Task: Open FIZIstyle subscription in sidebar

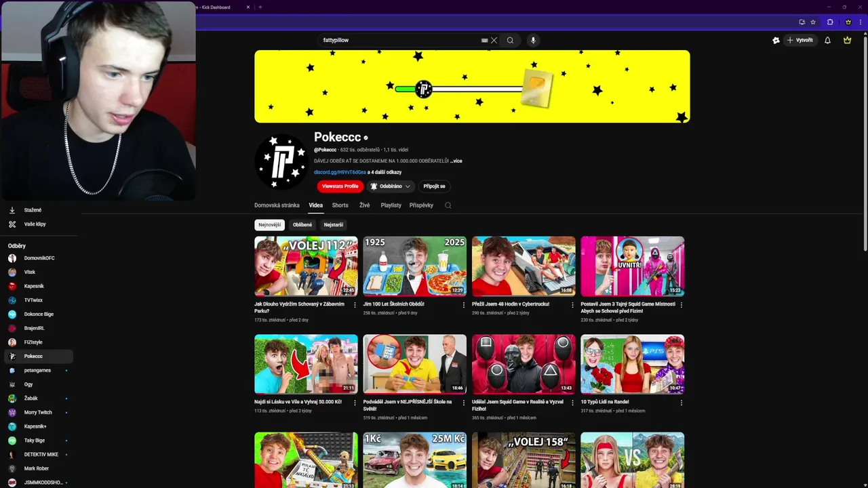Action: tap(39, 342)
